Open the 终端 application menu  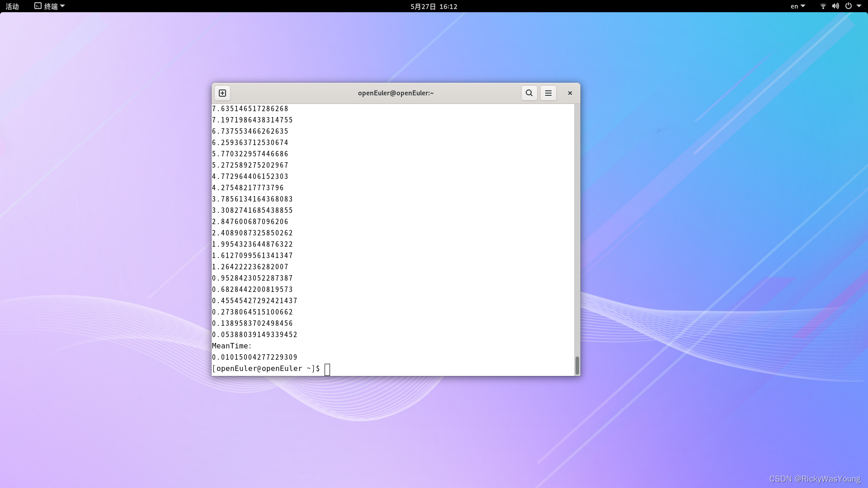pyautogui.click(x=50, y=6)
